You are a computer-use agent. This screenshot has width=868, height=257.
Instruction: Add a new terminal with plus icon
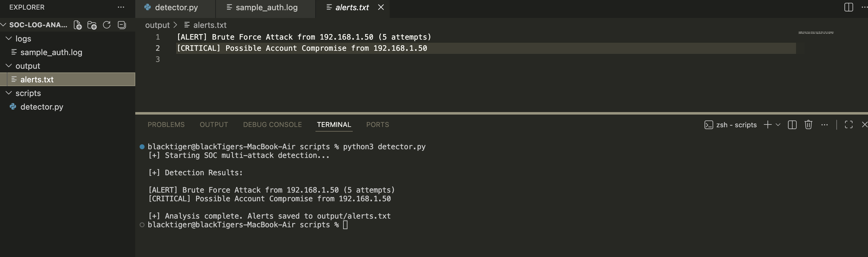pyautogui.click(x=767, y=125)
